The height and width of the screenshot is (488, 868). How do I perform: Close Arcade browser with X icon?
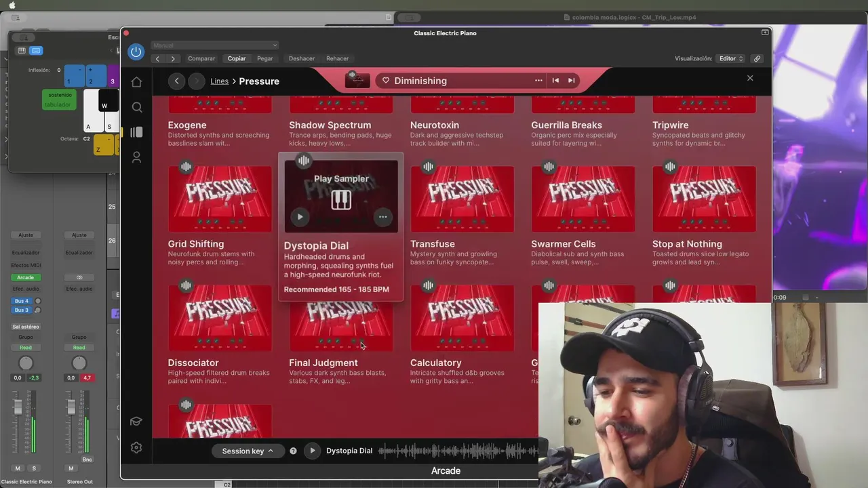coord(750,78)
